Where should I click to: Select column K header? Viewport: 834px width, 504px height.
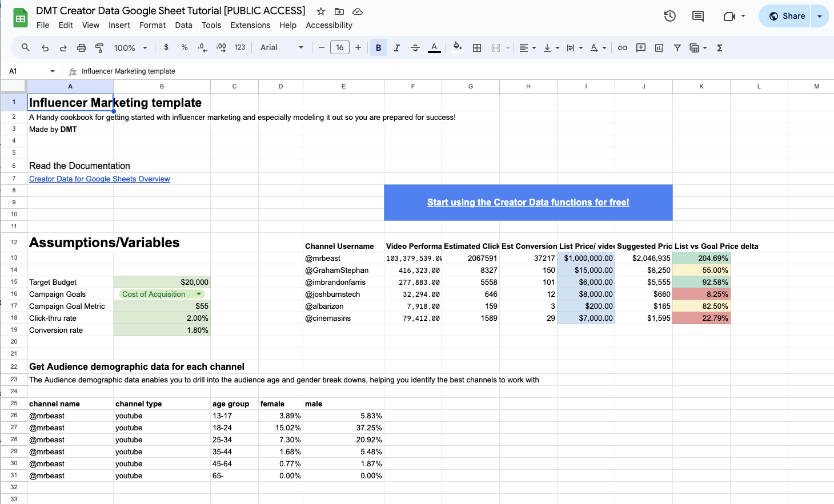pos(701,86)
